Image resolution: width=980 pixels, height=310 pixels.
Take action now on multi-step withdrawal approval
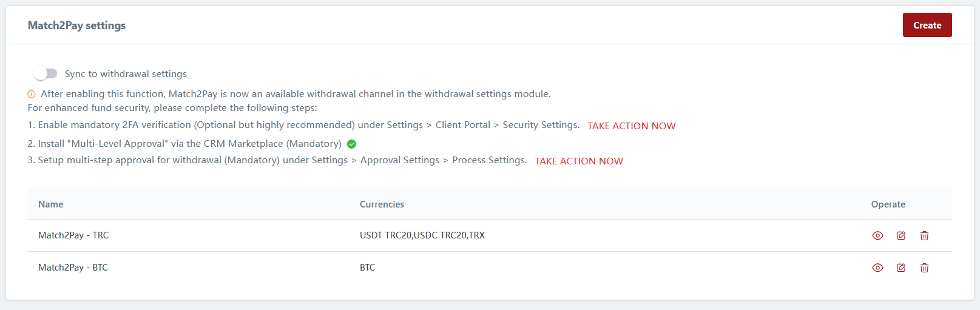click(x=579, y=161)
